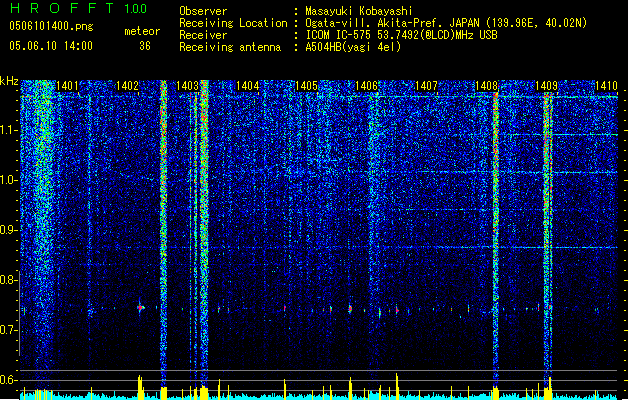
Task: Select the file name 0506101400.png
Action: (x=51, y=26)
